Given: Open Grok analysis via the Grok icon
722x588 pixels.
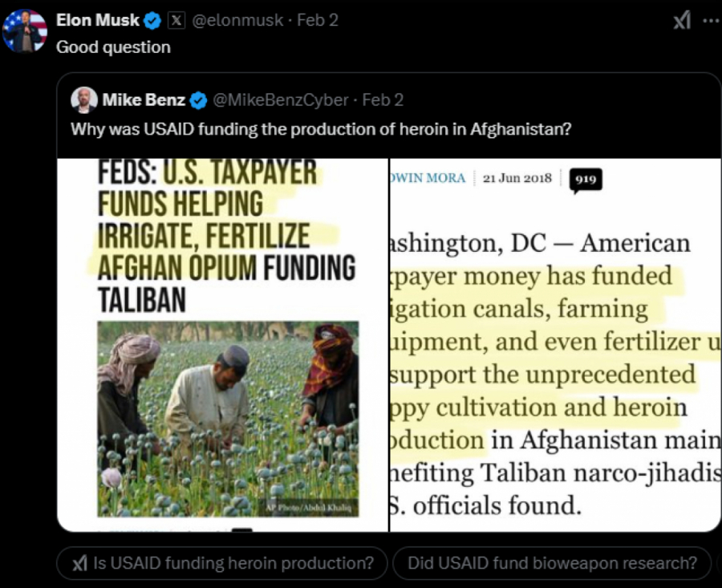Looking at the screenshot, I should [681, 20].
